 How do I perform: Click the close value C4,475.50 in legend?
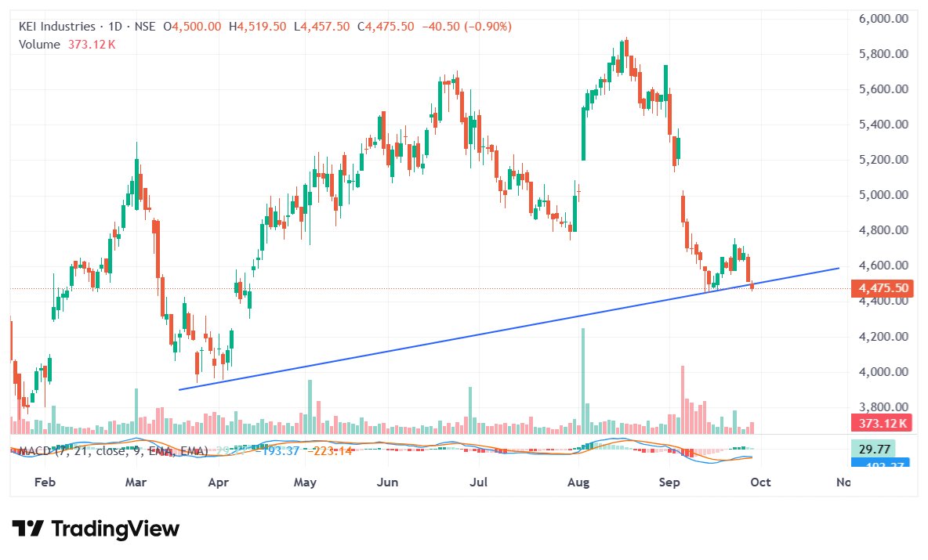[386, 27]
